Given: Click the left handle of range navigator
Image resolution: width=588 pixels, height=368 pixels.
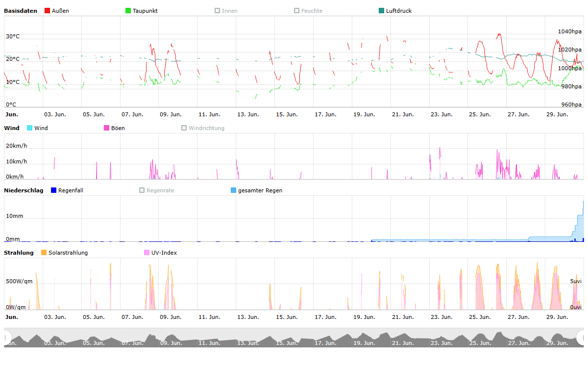Looking at the screenshot, I should coord(7,338).
